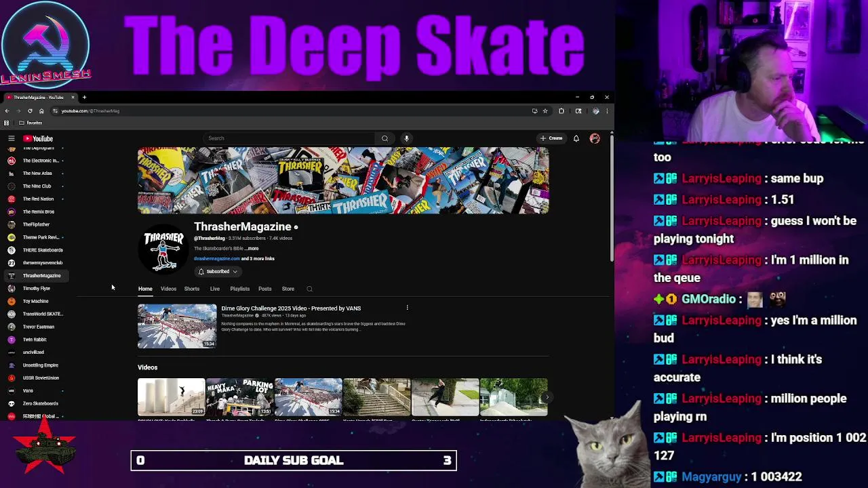Viewport: 868px width, 488px height.
Task: Switch to the Live channel tab
Action: (214, 289)
